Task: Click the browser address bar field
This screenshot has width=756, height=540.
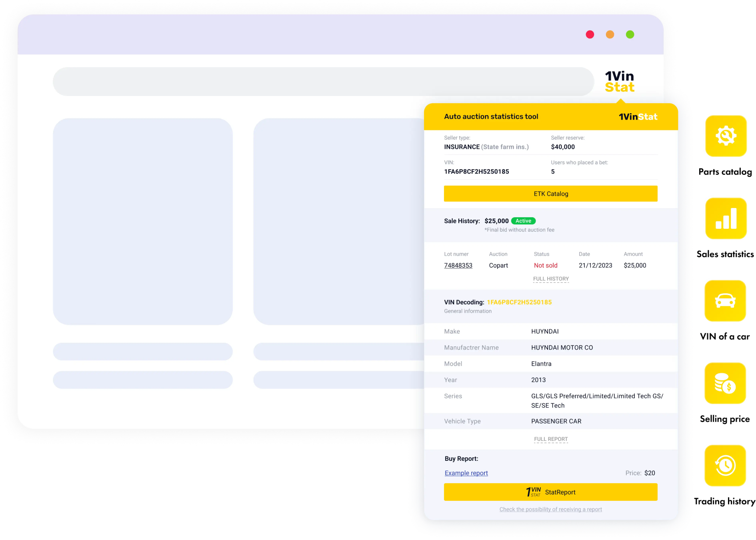Action: [323, 82]
